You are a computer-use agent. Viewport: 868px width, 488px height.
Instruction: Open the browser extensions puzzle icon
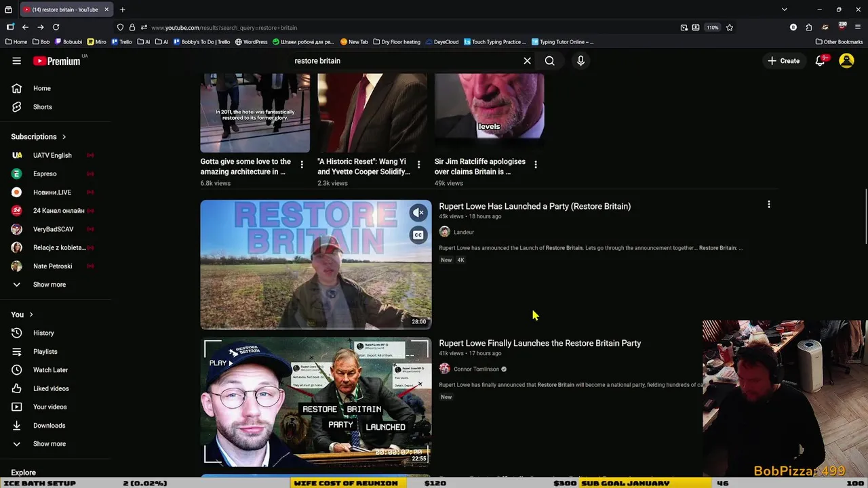click(x=809, y=27)
